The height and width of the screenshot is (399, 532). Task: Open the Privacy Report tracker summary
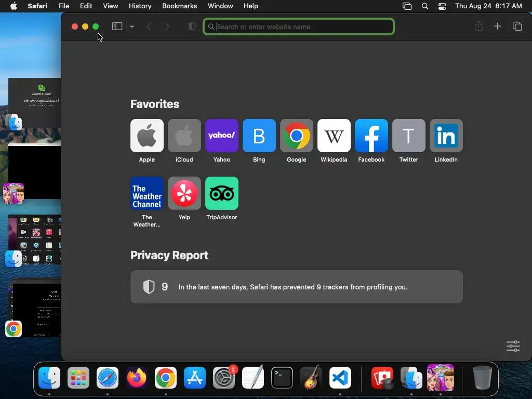tap(297, 287)
